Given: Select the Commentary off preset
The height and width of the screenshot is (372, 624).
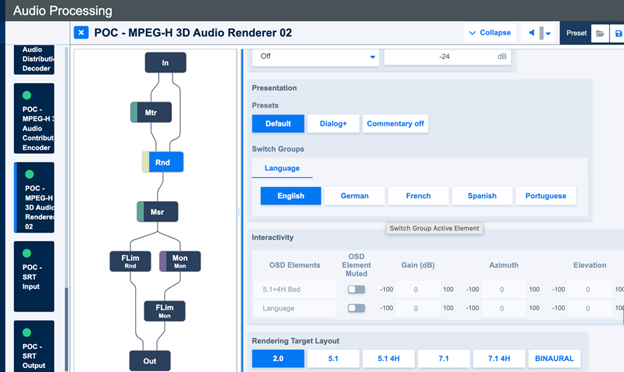Looking at the screenshot, I should click(x=395, y=124).
